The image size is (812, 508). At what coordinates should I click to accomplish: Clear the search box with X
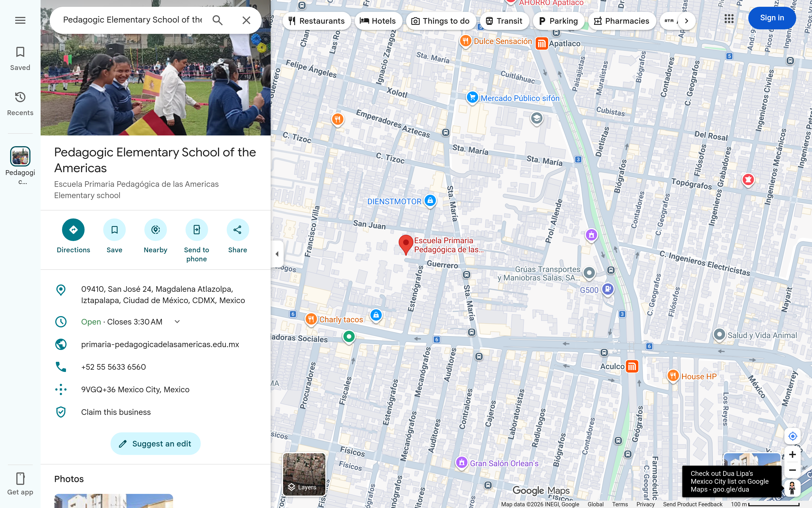click(x=246, y=20)
